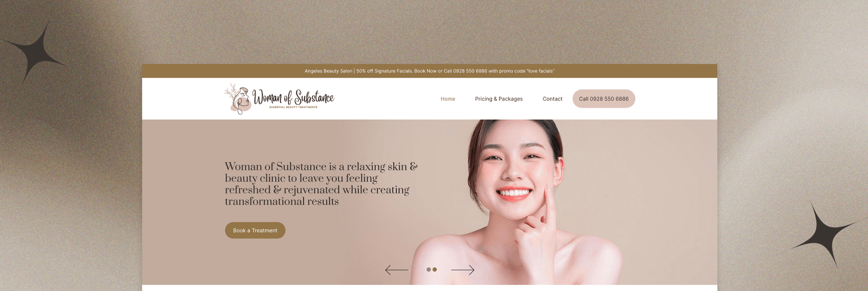Click the dark star decoration top left
This screenshot has height=291, width=868.
point(36,51)
